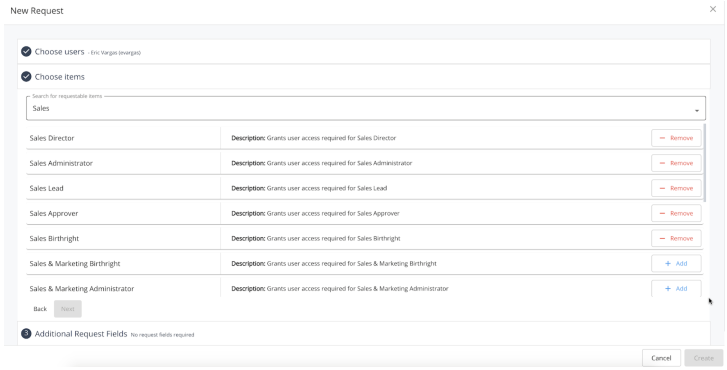Remove the Sales Lead item
This screenshot has width=727, height=370.
coord(676,188)
